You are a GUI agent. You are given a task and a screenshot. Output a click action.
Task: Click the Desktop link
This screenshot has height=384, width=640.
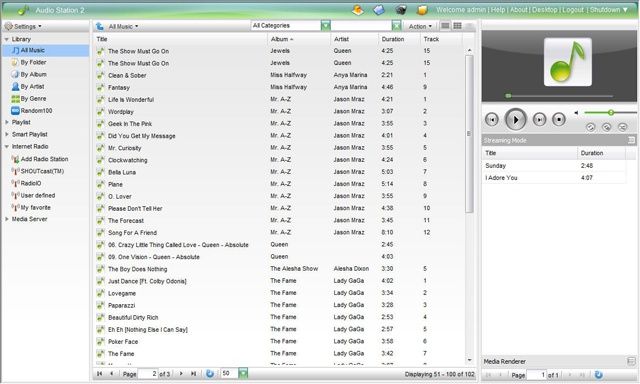pos(545,10)
